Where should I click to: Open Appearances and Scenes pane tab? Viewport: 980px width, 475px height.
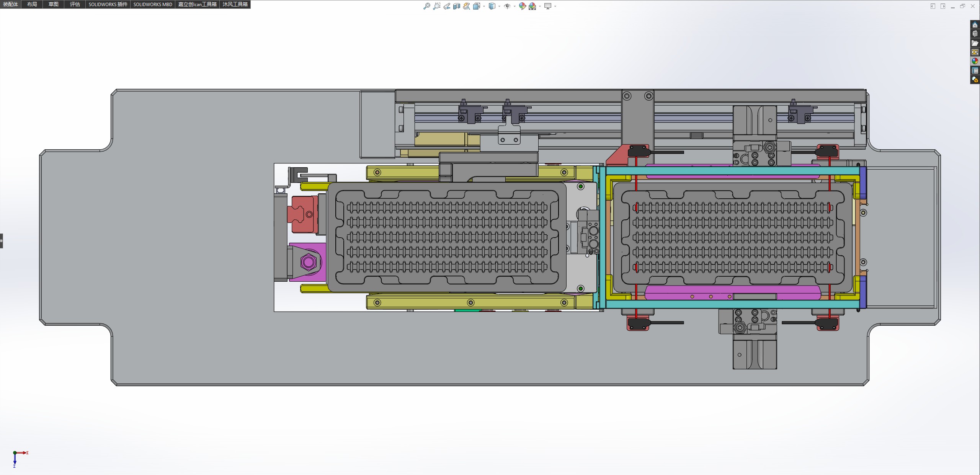[975, 61]
